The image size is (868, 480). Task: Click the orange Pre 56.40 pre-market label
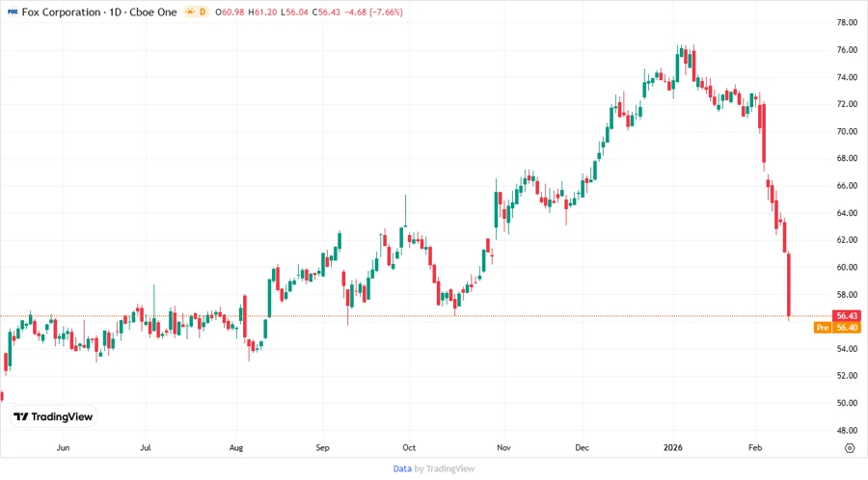tap(837, 328)
